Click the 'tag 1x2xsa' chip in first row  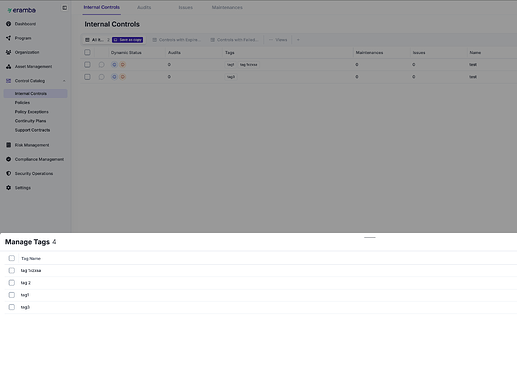point(249,65)
